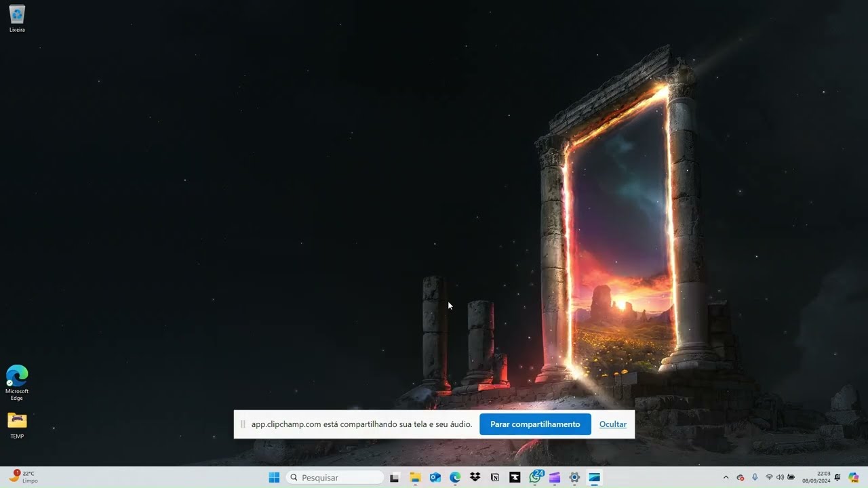The width and height of the screenshot is (868, 488).
Task: Open File Explorer from taskbar
Action: (x=415, y=478)
